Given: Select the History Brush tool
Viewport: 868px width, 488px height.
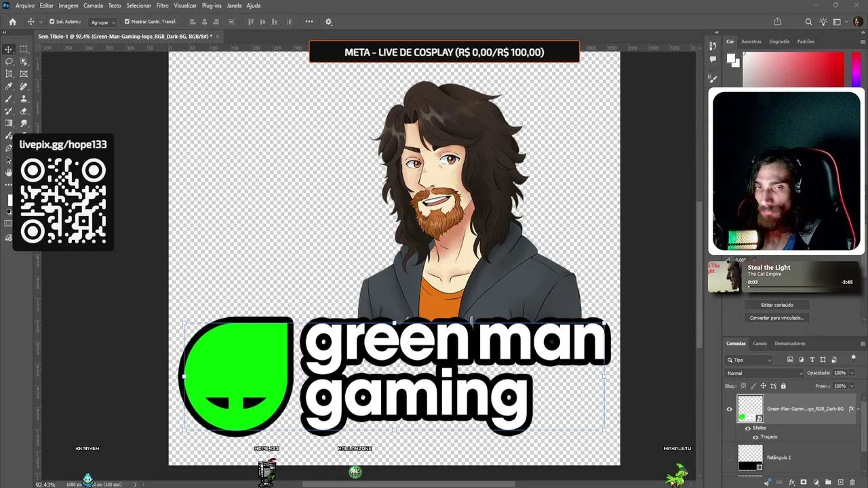Looking at the screenshot, I should [x=9, y=111].
